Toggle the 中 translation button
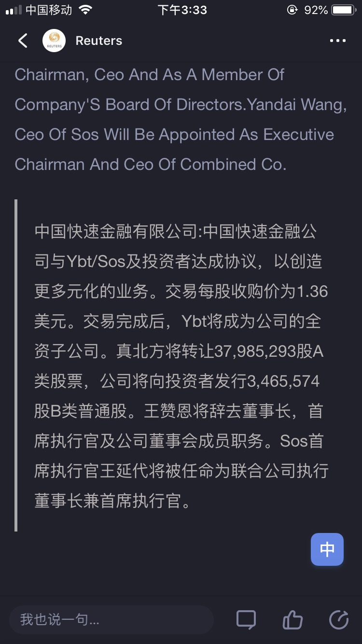Screen dimensions: 362x644 coord(327,549)
